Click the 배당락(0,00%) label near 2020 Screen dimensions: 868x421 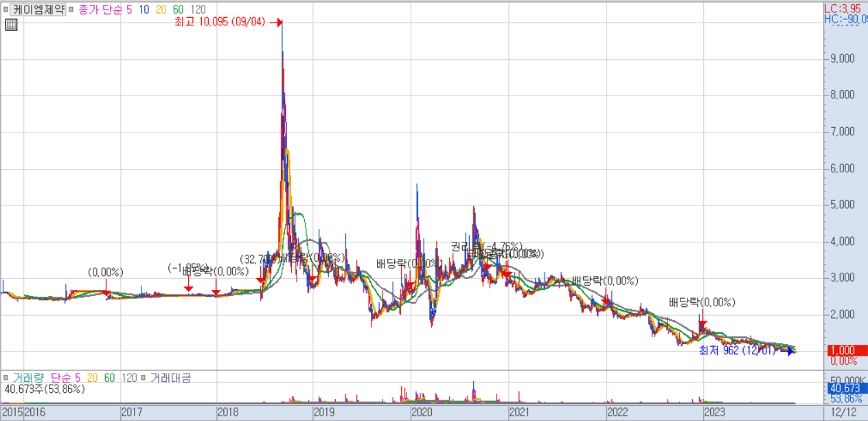[408, 263]
